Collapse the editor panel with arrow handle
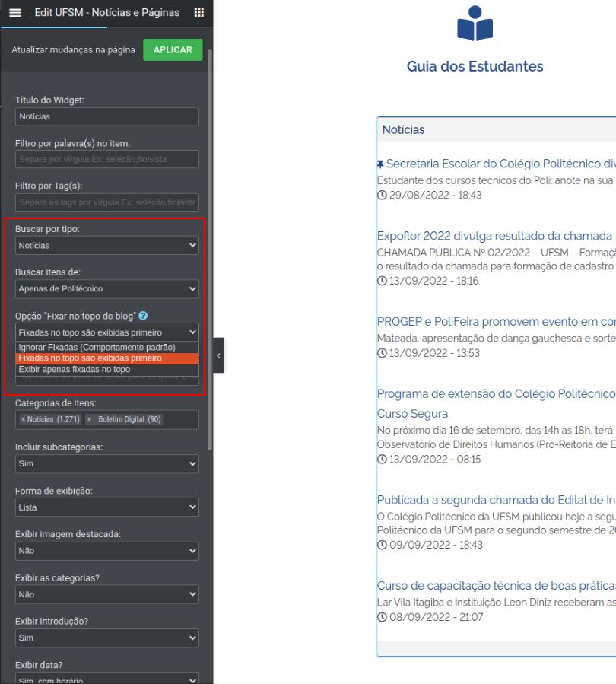The height and width of the screenshot is (684, 616). (x=219, y=356)
